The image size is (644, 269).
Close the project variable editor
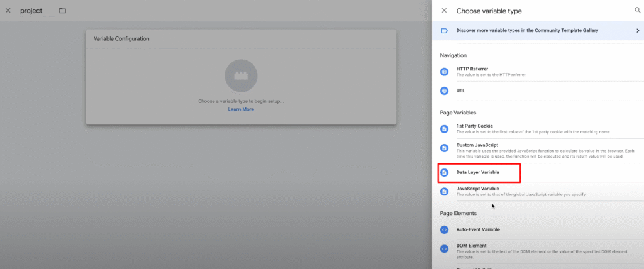coord(8,11)
